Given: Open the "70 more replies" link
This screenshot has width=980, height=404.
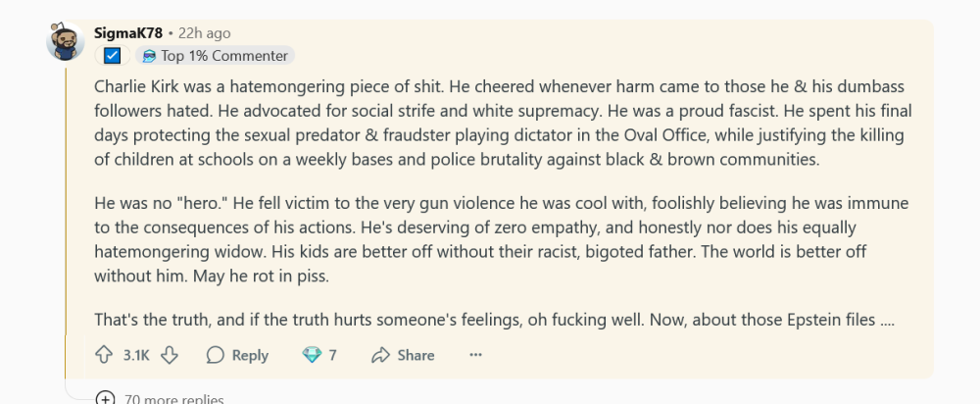Looking at the screenshot, I should [x=173, y=399].
